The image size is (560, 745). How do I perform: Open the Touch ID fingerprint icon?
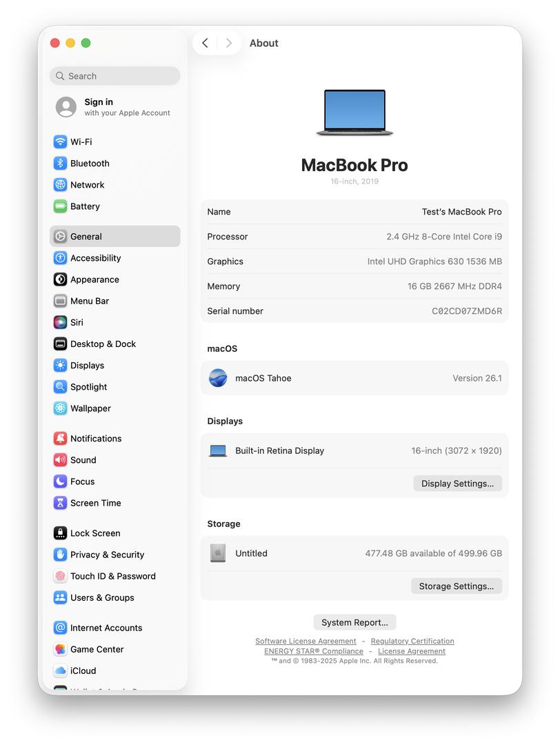[60, 576]
